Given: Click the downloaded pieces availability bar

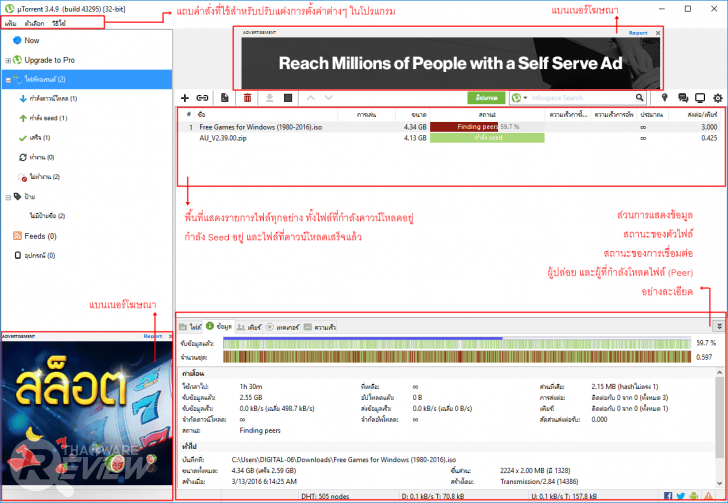Looking at the screenshot, I should [457, 343].
